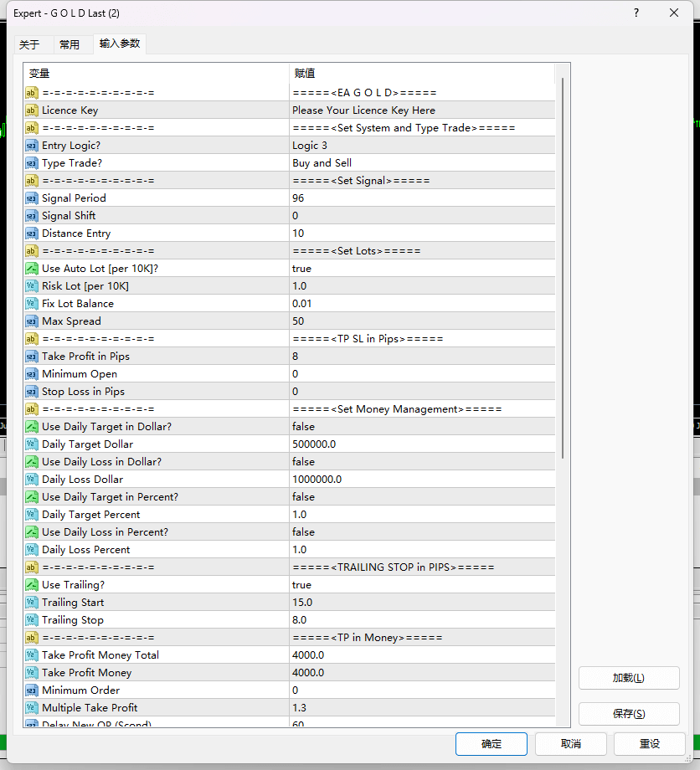Click the double icon next to Trailing Start
This screenshot has height=770, width=700.
point(32,603)
